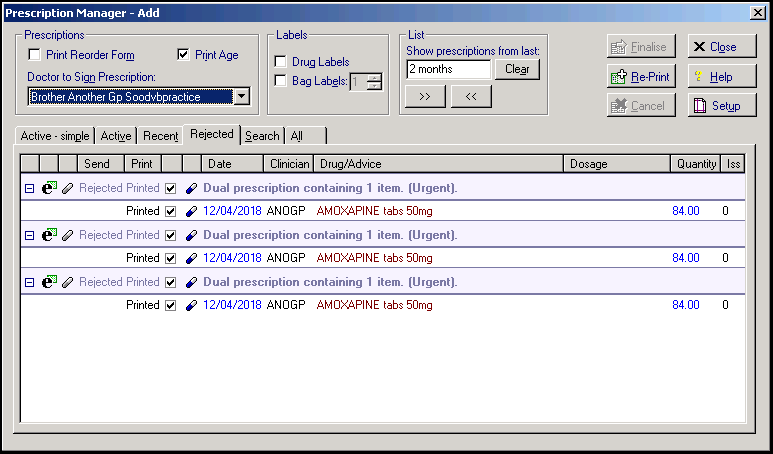Click the pill icon in the last AMOXAPINE row
This screenshot has width=773, height=454.
191,305
